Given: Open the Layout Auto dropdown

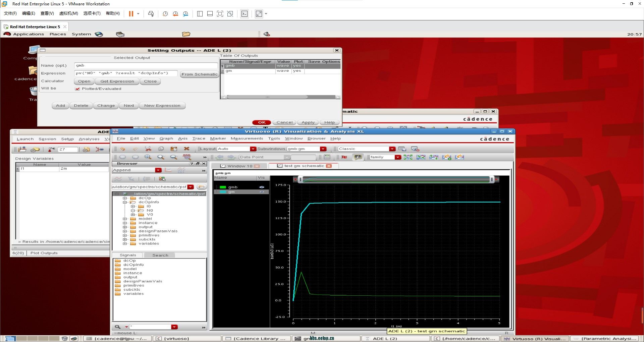Looking at the screenshot, I should point(253,149).
